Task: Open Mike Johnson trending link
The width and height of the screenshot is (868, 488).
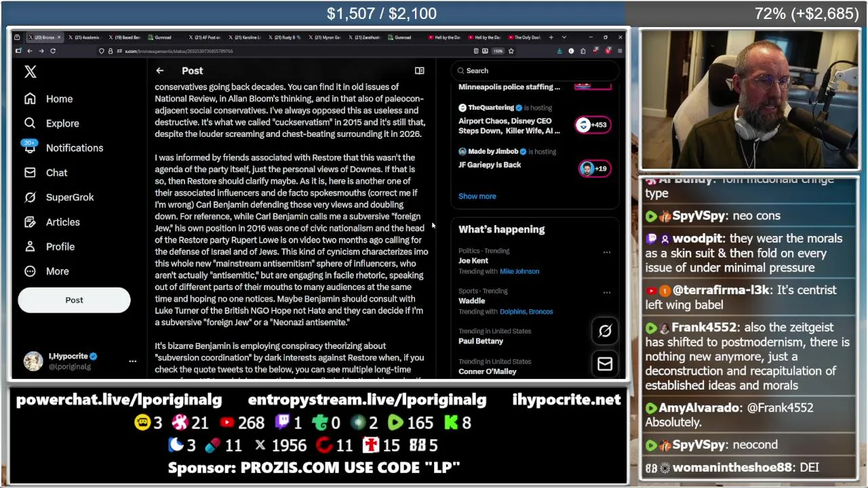Action: [x=519, y=272]
